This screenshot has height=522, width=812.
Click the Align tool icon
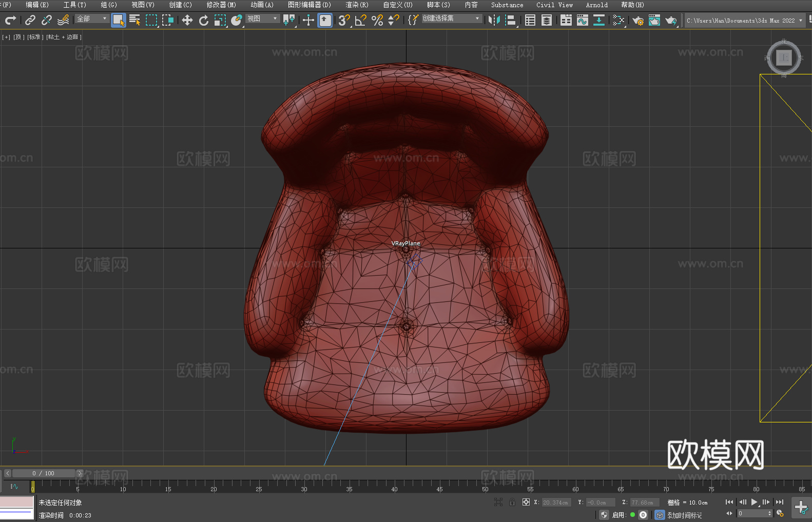[511, 20]
